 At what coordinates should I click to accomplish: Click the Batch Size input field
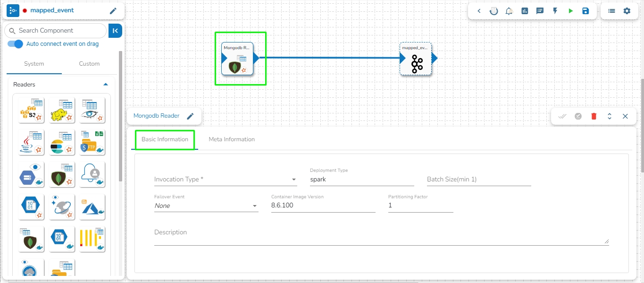click(479, 180)
